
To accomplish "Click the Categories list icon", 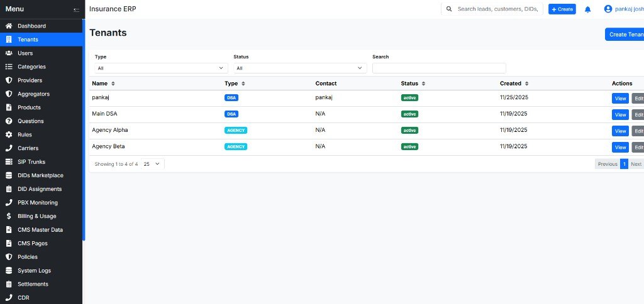I will click(x=9, y=67).
